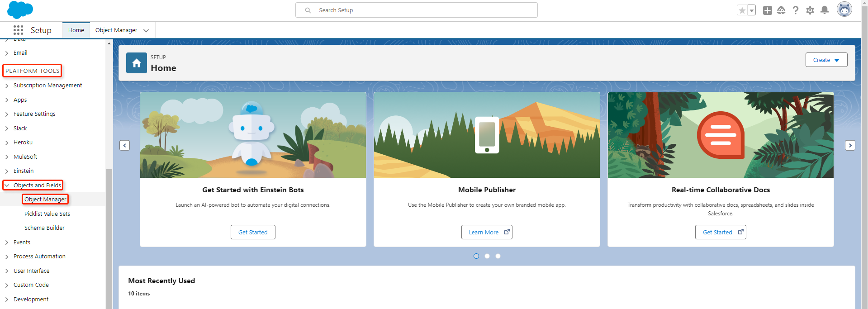Open the Object Manager tab
Viewport: 868px width, 309px height.
(x=116, y=30)
